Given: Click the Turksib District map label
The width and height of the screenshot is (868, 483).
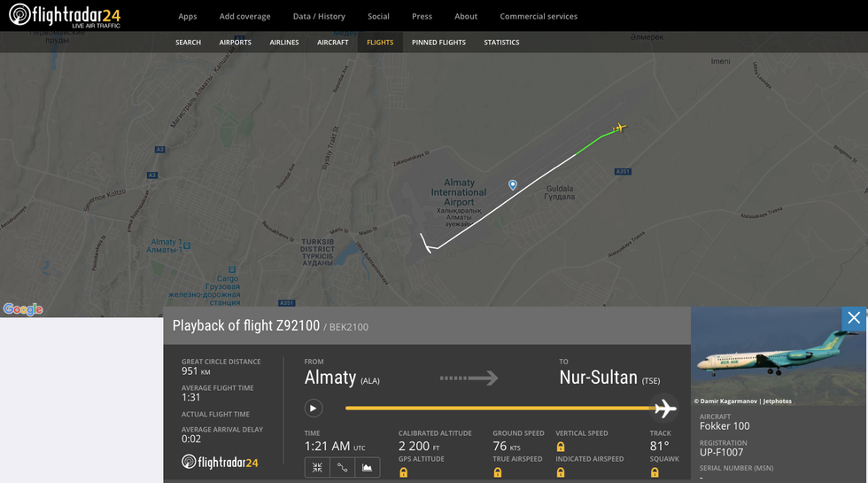Looking at the screenshot, I should tap(318, 253).
